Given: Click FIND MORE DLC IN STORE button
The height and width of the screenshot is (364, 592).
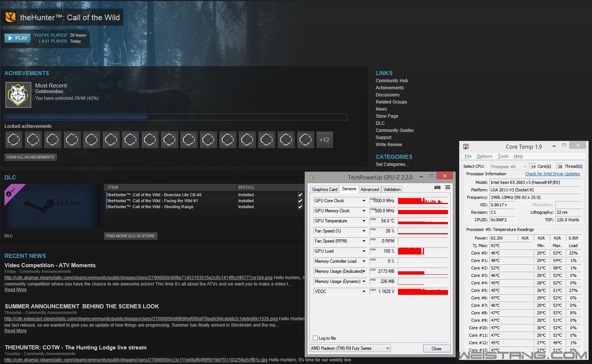Looking at the screenshot, I should tap(131, 236).
